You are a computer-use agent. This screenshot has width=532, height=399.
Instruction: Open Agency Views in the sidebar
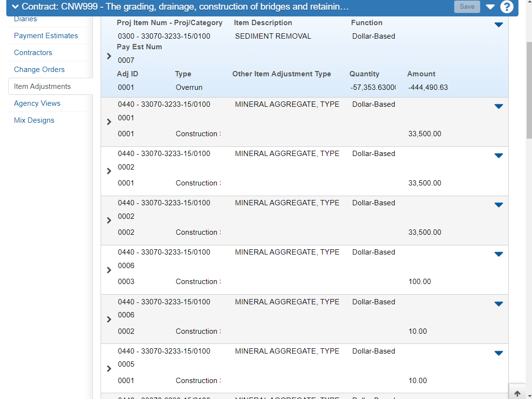click(37, 103)
